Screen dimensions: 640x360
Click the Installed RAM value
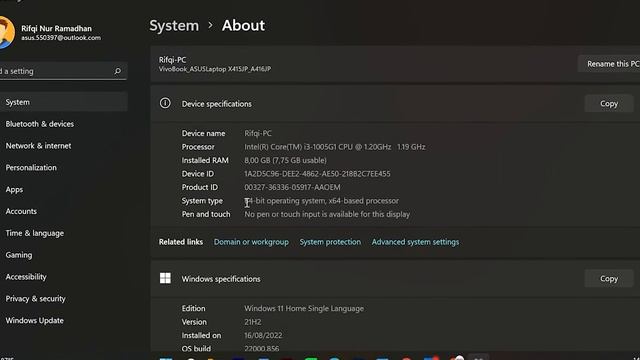(x=285, y=160)
